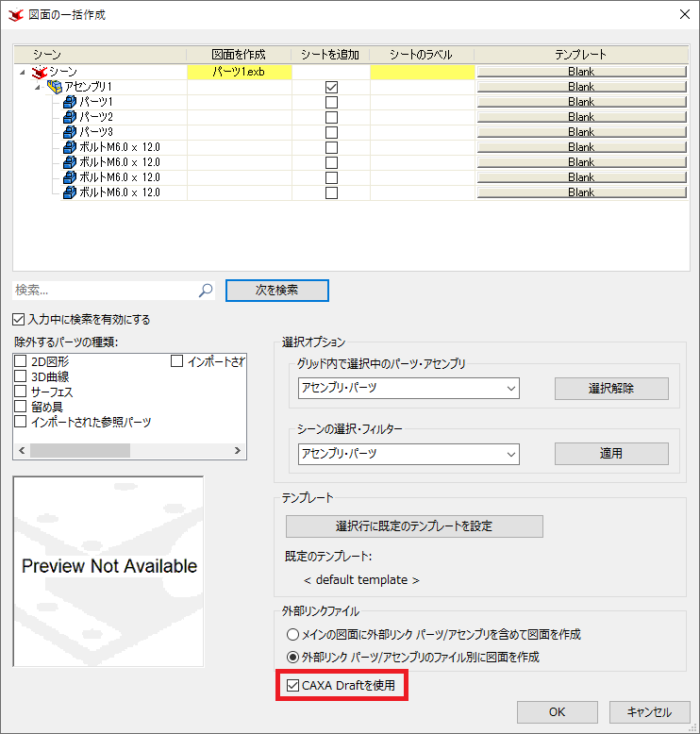Check the 留め具 exclusion box
Screen dimensions: 700x734
20,407
